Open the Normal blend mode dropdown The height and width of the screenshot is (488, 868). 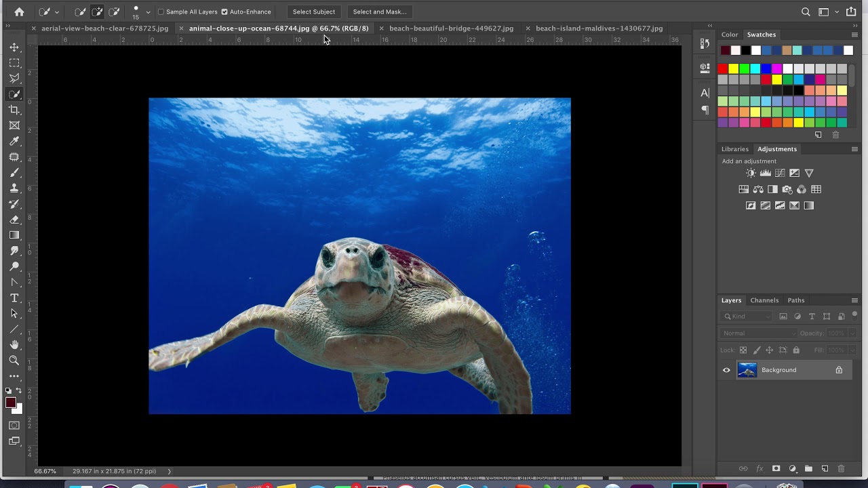click(x=759, y=333)
